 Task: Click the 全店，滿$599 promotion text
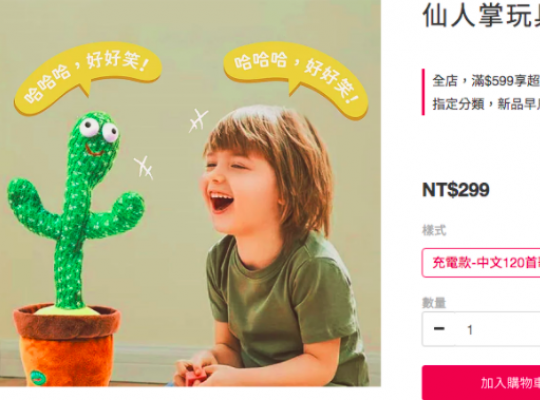click(x=486, y=81)
